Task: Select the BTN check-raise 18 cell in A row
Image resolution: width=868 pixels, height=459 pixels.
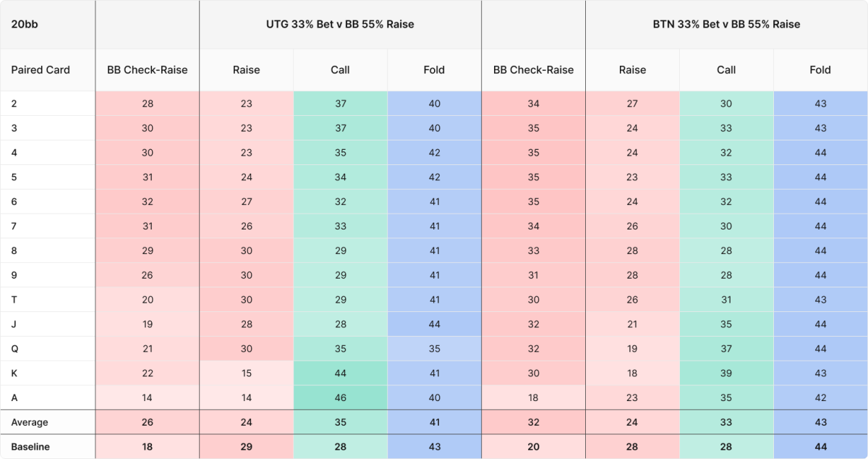Action: point(533,397)
